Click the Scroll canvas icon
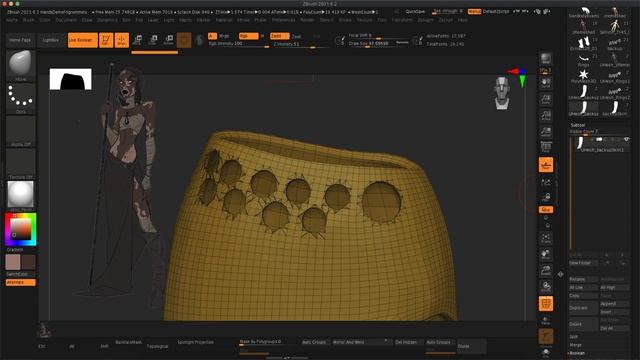 [546, 83]
